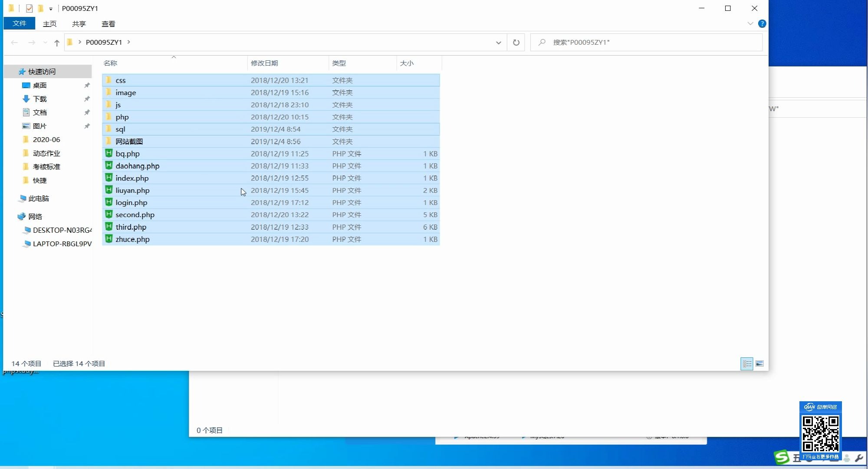Image resolution: width=868 pixels, height=469 pixels.
Task: Select the image folder icon
Action: coord(109,92)
